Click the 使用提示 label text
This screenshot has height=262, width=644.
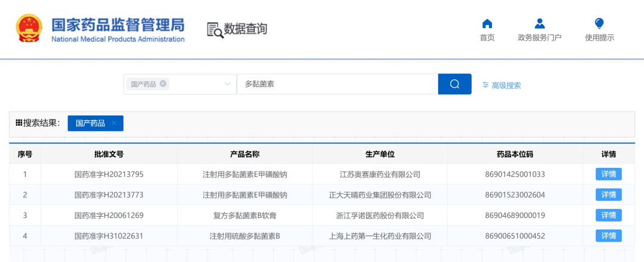[599, 38]
